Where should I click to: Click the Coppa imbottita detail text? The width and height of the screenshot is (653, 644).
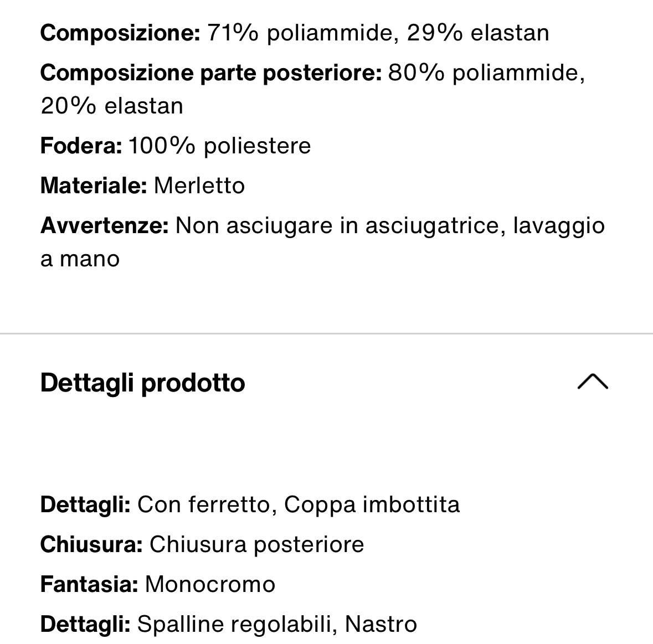(x=372, y=505)
